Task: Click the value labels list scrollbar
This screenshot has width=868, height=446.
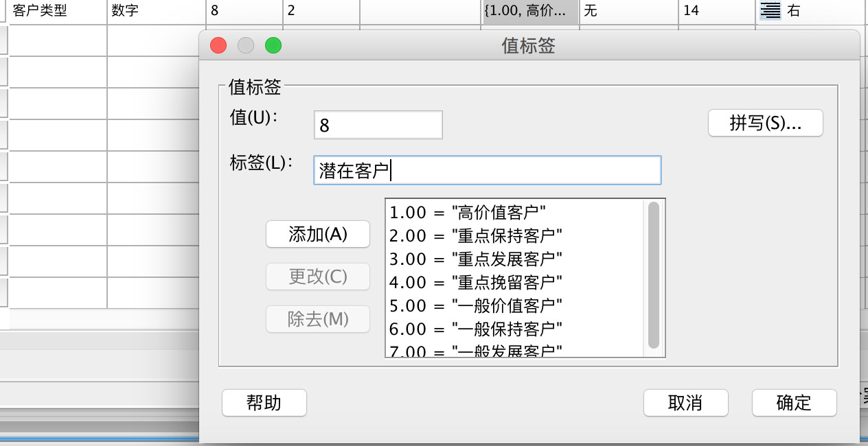Action: coord(654,274)
